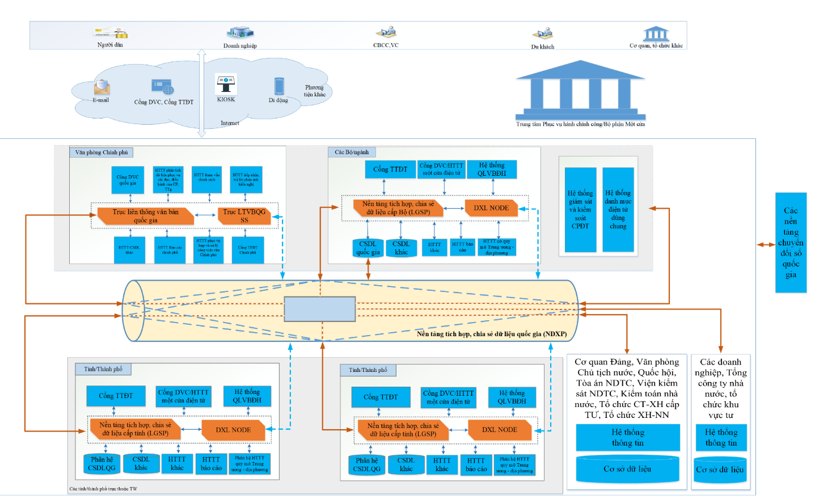Image resolution: width=819 pixels, height=504 pixels.
Task: Click the Trục LTVBQG SS block
Action: tap(244, 216)
